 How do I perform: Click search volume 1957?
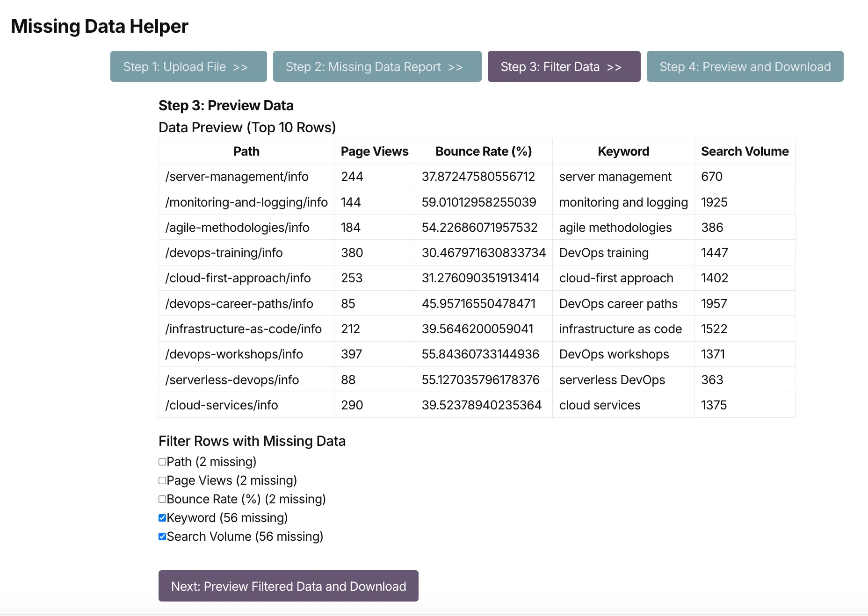tap(745, 303)
